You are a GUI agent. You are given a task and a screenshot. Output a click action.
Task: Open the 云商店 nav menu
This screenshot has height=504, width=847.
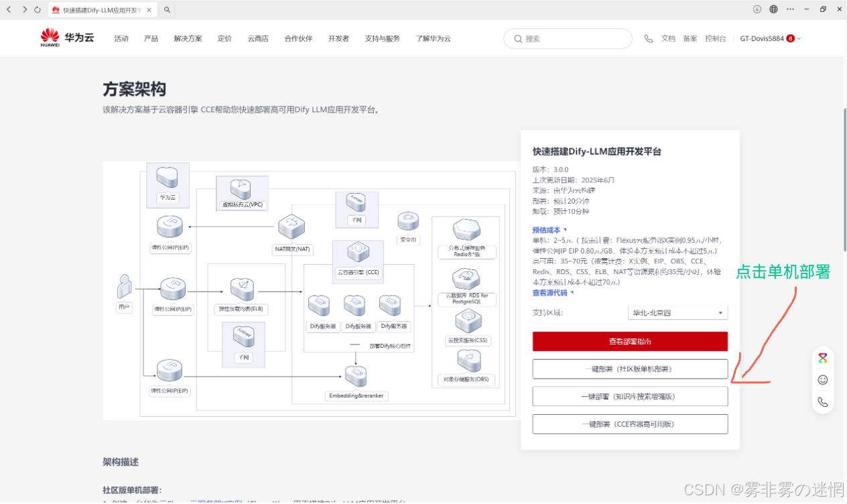(258, 39)
